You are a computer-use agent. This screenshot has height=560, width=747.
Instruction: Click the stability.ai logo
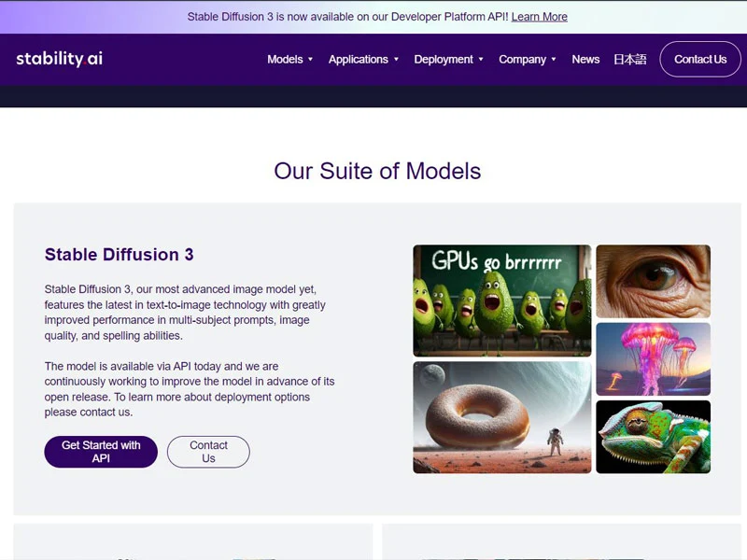pyautogui.click(x=60, y=59)
